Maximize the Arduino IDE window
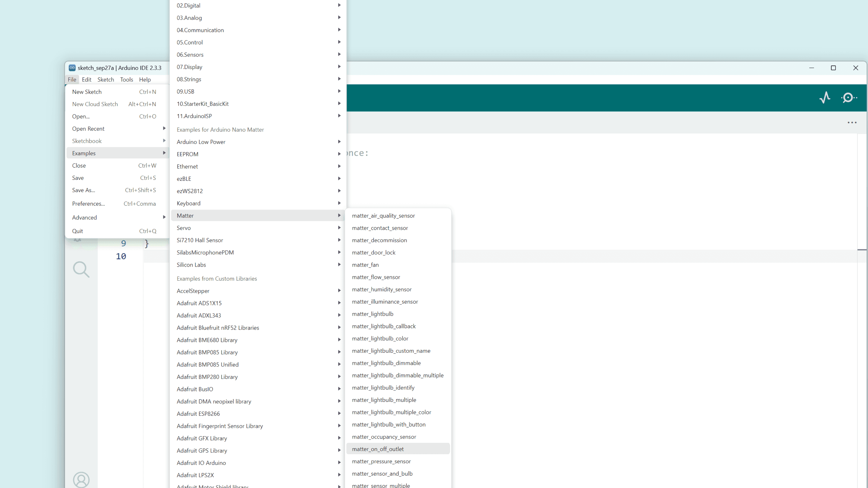 [833, 68]
